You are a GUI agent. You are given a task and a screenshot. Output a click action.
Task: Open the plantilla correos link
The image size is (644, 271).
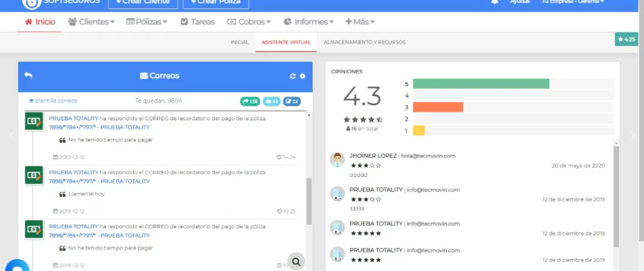[x=53, y=101]
